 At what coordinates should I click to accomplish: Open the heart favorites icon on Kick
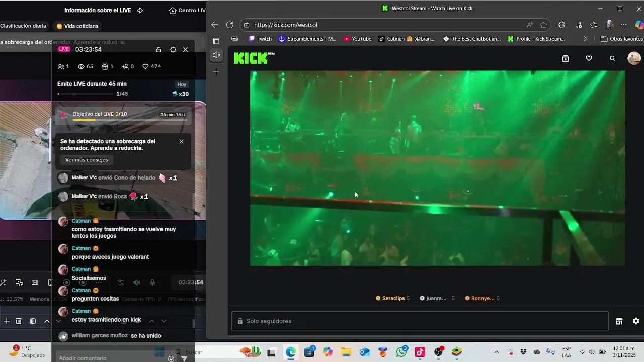pos(589,58)
